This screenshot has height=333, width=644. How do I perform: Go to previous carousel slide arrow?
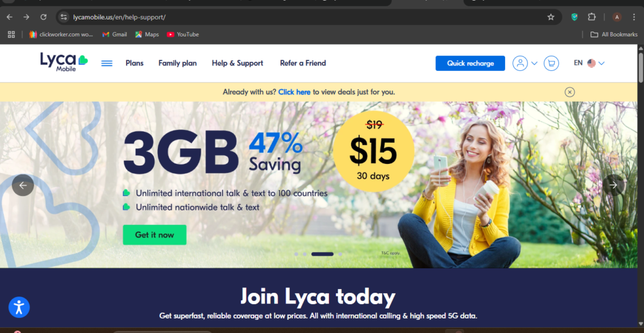(23, 185)
